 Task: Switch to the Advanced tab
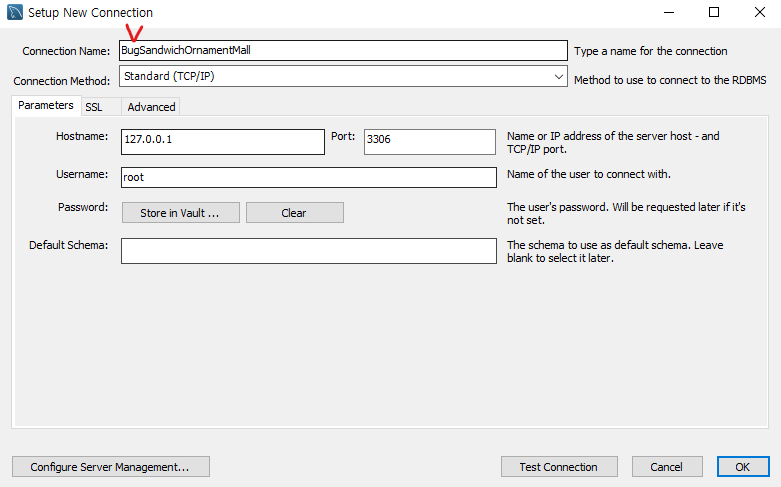[x=151, y=107]
